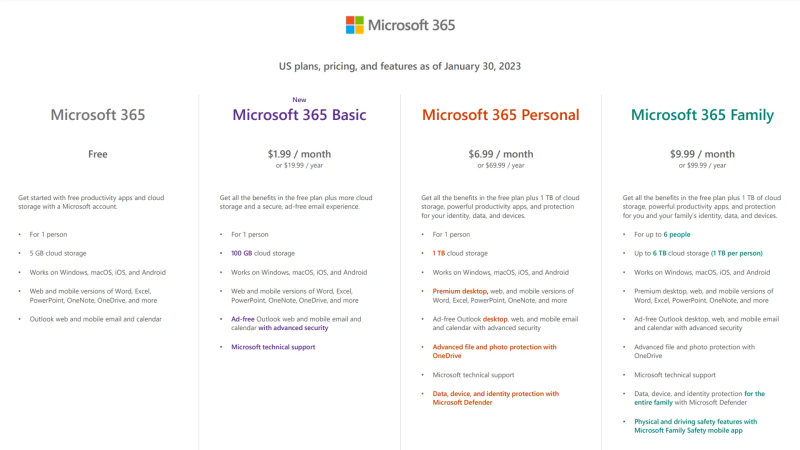Open the Microsoft 365 Basic plan heading
The image size is (800, 450).
tap(299, 115)
